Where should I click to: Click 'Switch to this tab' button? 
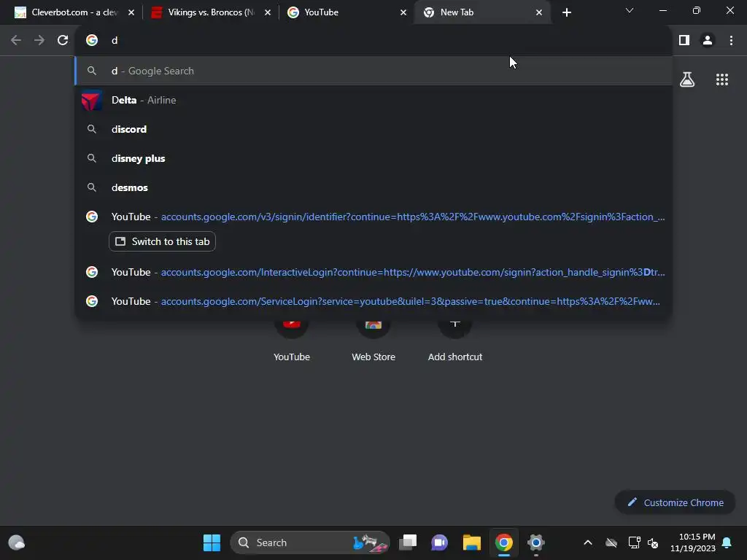coord(162,241)
